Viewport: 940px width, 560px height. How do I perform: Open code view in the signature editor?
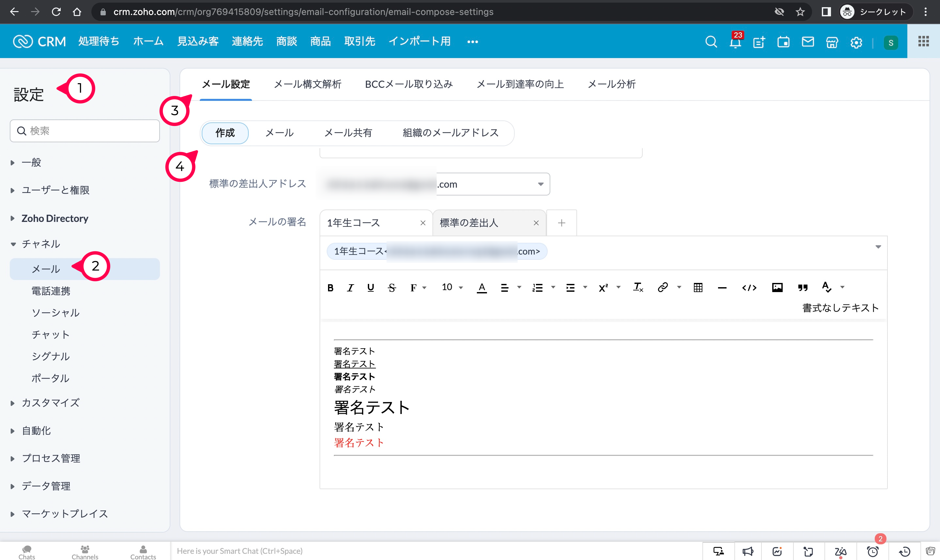click(749, 287)
